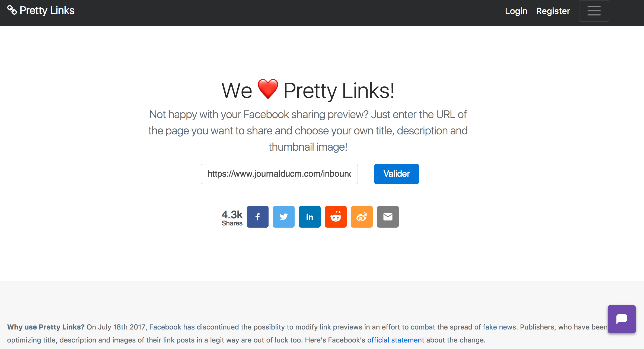Expand the hamburger navigation menu
Viewport: 644px width, 349px height.
pyautogui.click(x=594, y=11)
